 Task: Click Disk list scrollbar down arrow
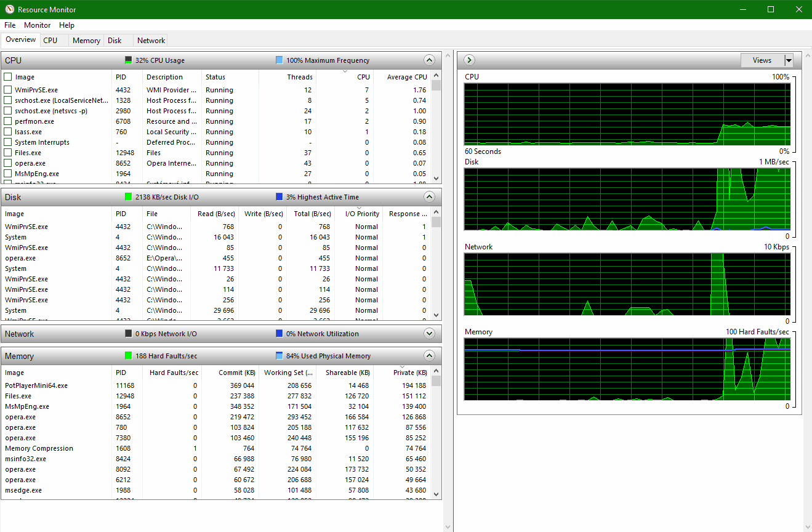436,315
